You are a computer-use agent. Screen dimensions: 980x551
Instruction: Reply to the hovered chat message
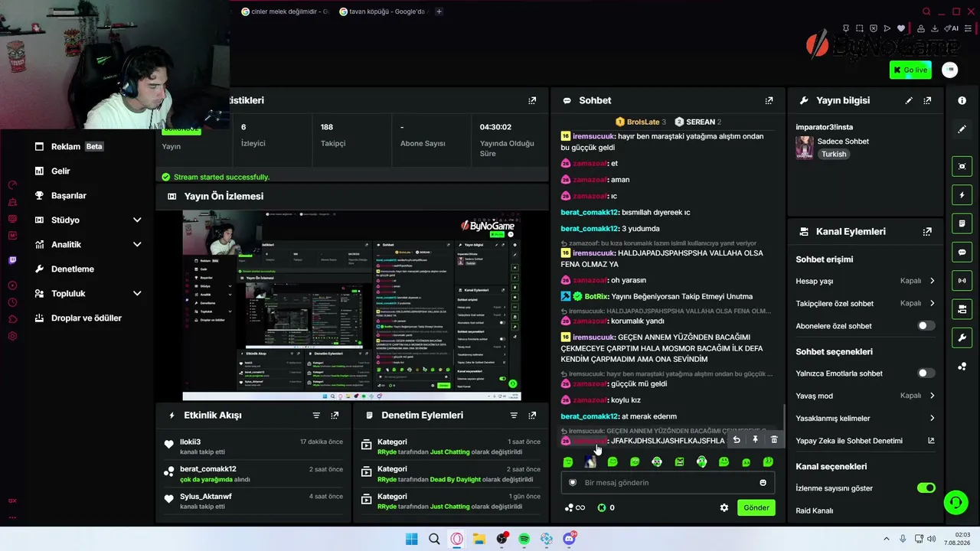coord(737,439)
